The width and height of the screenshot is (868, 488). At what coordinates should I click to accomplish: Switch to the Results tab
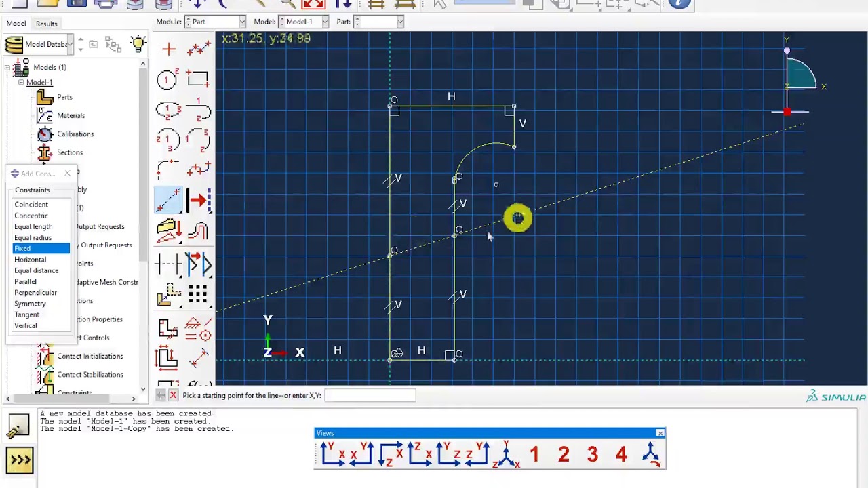click(47, 24)
